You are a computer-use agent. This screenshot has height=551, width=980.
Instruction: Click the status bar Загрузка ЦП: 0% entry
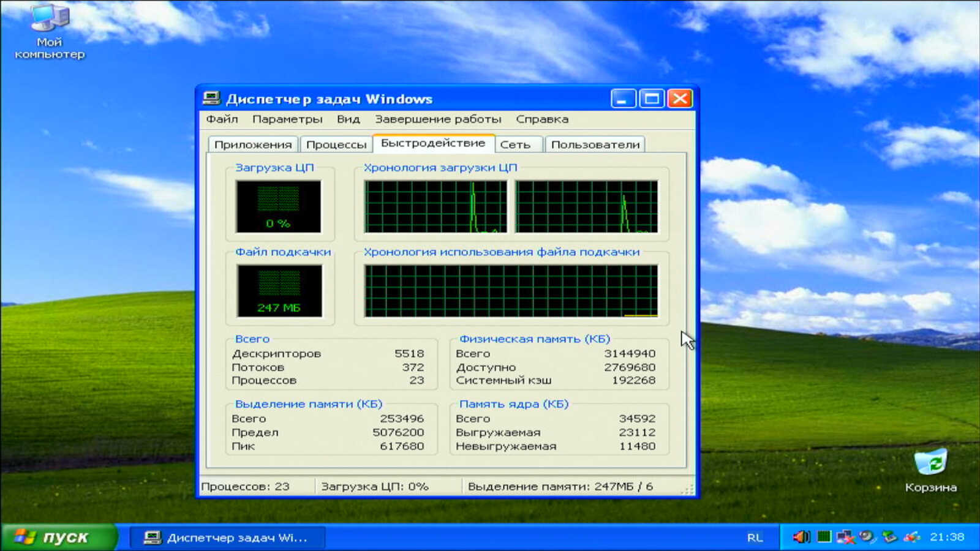click(375, 487)
